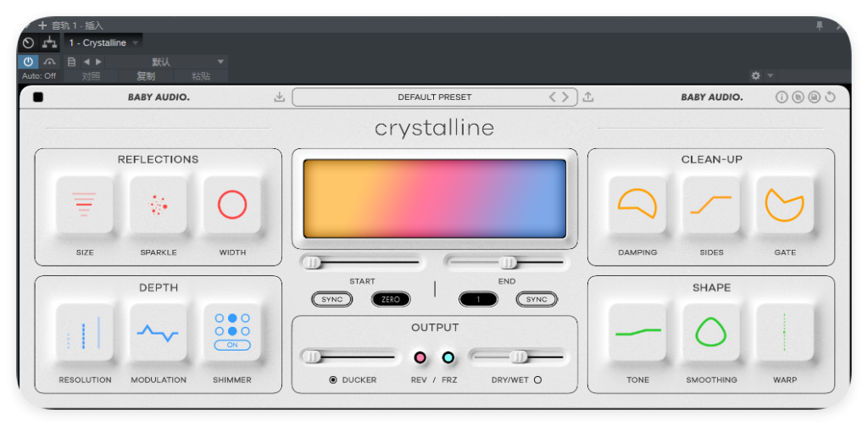The image size is (868, 426).
Task: Toggle the ZERO start button
Action: [x=391, y=299]
